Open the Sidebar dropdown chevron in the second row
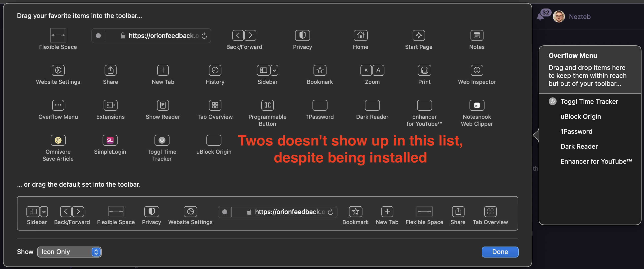 coord(274,70)
